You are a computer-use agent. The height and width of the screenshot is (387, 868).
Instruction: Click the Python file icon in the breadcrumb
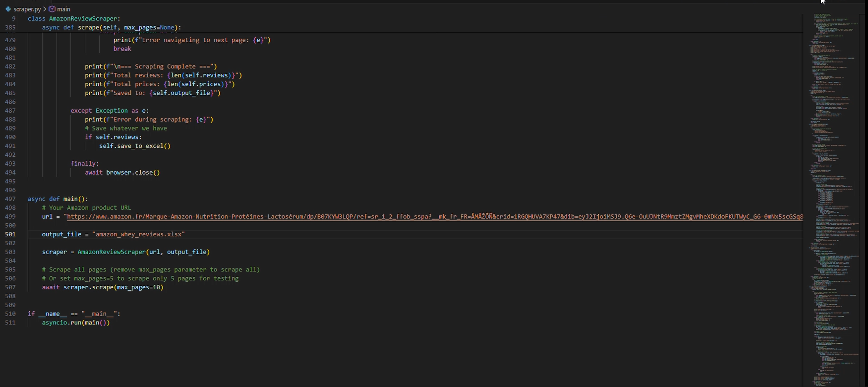pos(8,9)
